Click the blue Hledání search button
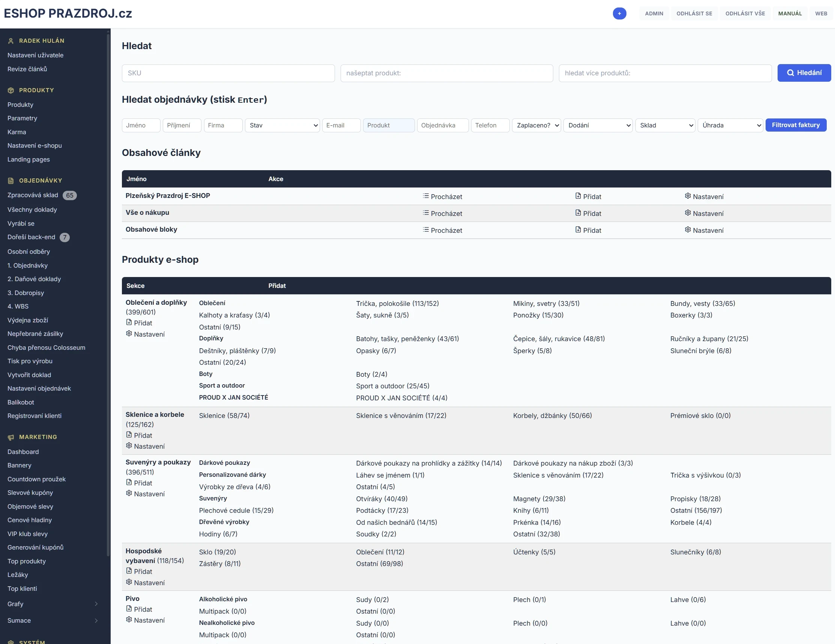Screen dimensions: 835x644 click(x=804, y=73)
